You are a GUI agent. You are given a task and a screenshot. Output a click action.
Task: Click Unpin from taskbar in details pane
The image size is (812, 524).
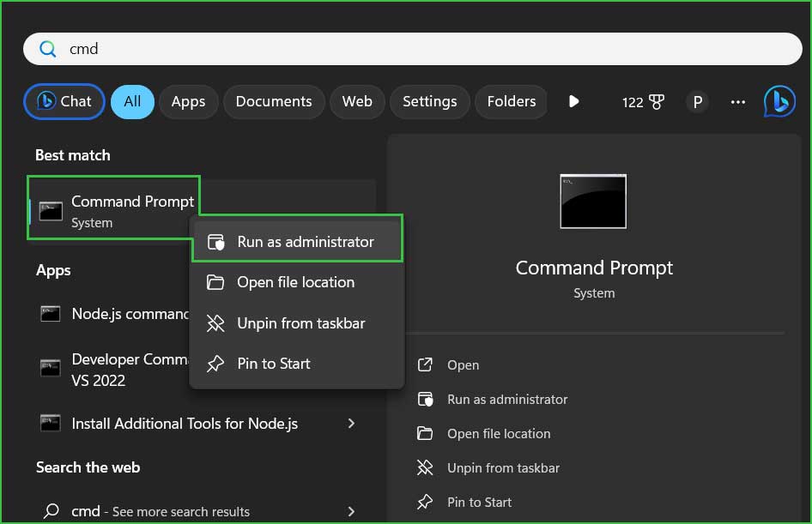coord(503,468)
